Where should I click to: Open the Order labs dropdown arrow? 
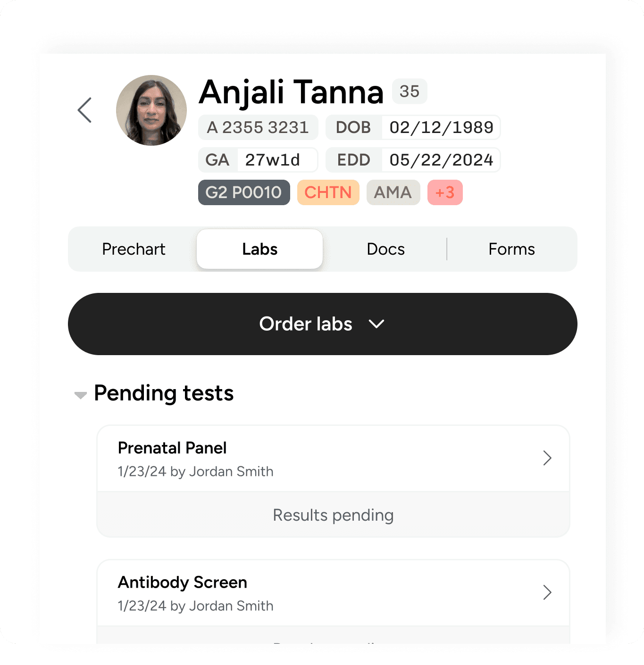tap(376, 324)
